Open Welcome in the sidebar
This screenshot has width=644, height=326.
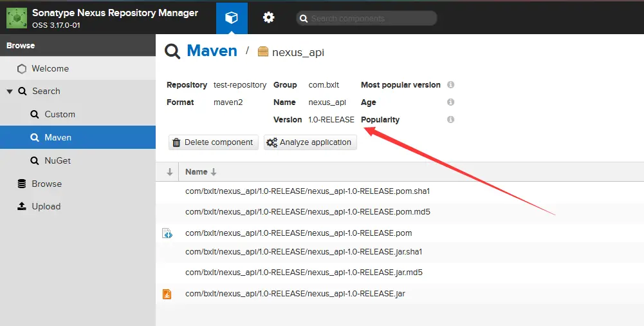tap(78, 69)
